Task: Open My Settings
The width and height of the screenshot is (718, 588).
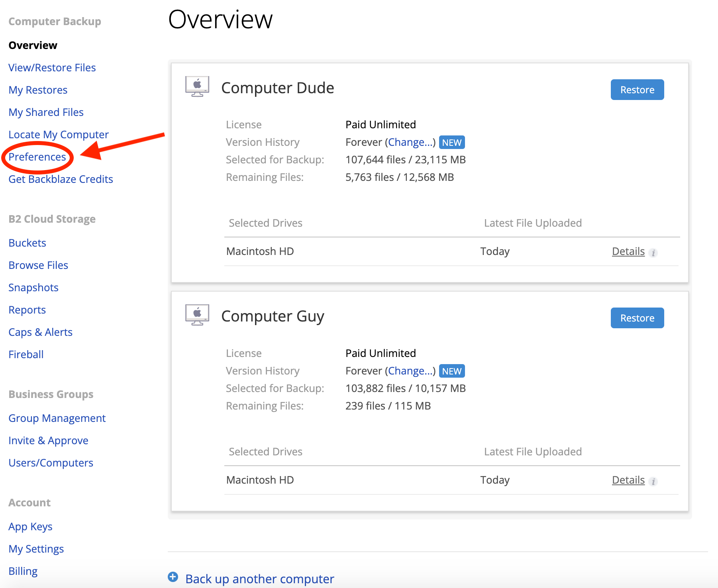Action: (36, 549)
